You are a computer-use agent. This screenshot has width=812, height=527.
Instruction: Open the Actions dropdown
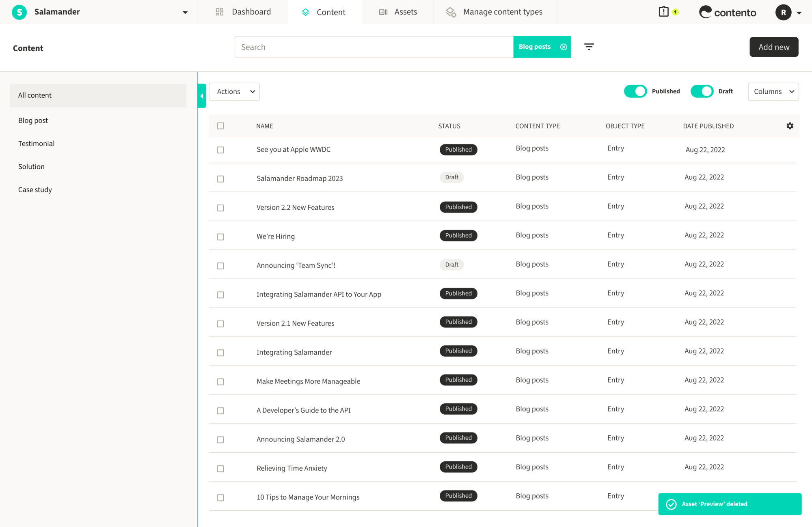click(x=235, y=92)
